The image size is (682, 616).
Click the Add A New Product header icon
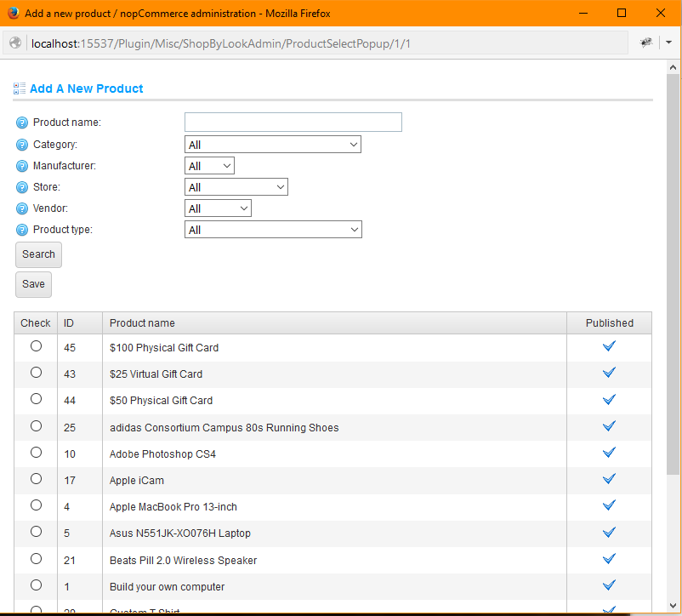click(17, 88)
